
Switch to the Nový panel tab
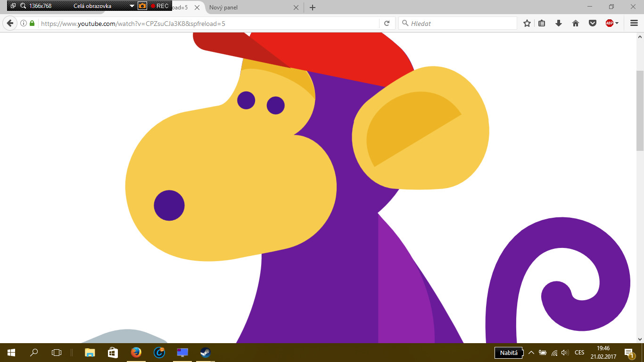pyautogui.click(x=245, y=8)
